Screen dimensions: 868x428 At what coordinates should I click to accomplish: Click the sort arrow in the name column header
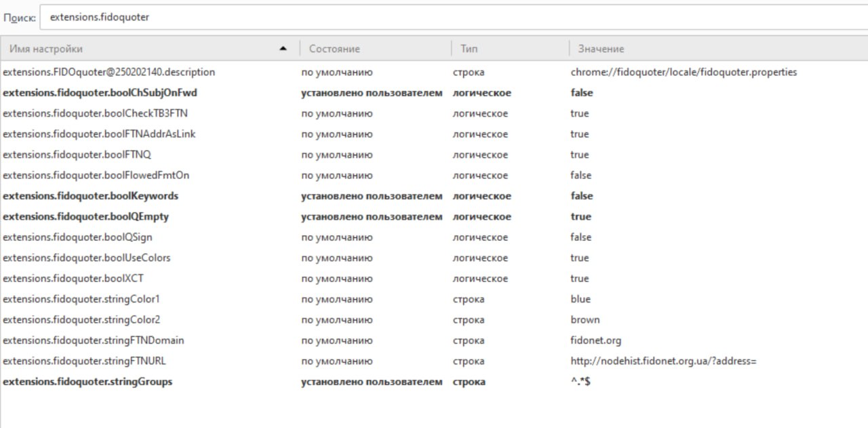tap(283, 49)
